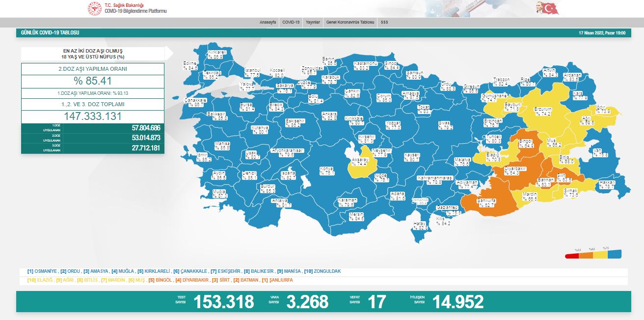Screen dimensions: 644x320
Task: Open Genel Koronavirüs Tablosu page
Action: 350,23
